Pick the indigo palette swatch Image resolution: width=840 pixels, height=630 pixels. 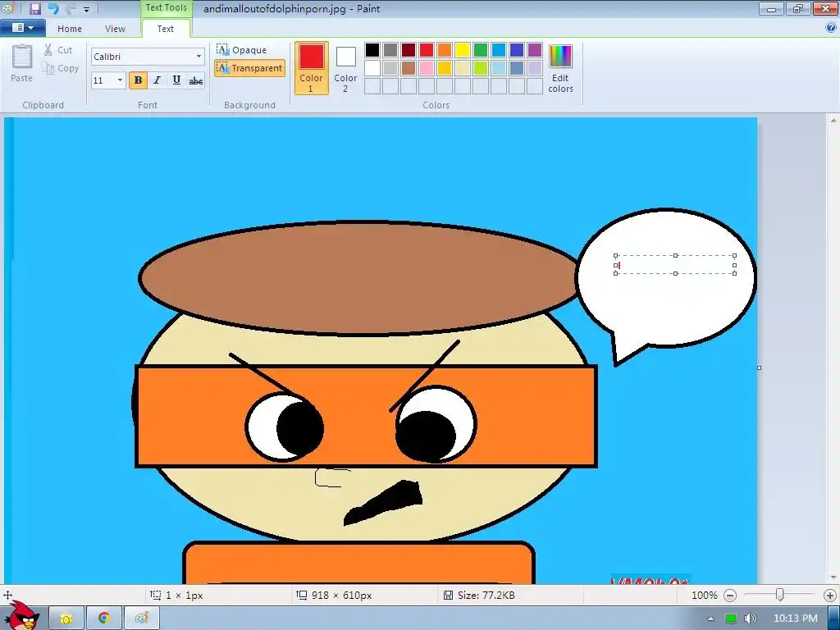[517, 50]
